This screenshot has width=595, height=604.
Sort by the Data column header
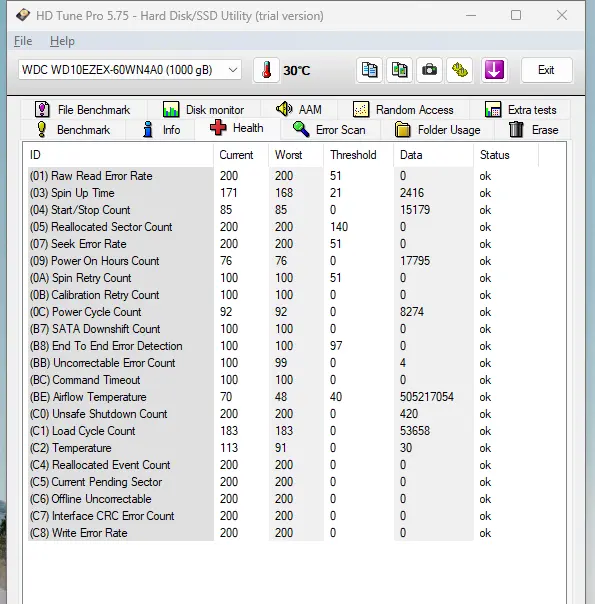coord(433,155)
